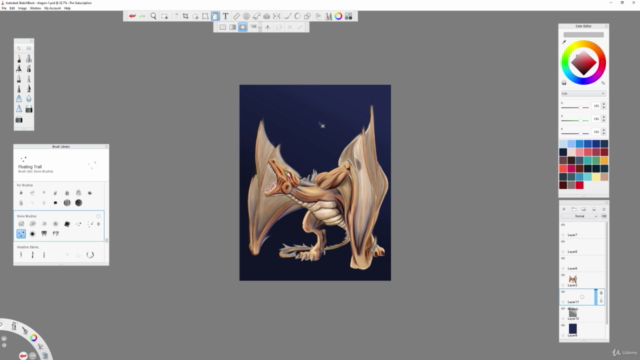Select the Text tool
The height and width of the screenshot is (360, 640).
click(x=225, y=16)
